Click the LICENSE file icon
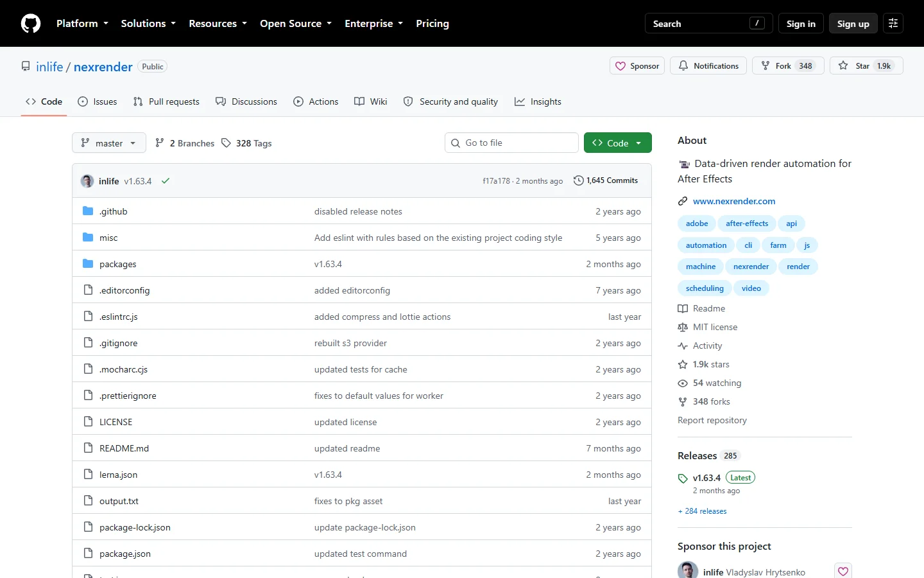Viewport: 924px width, 578px height. tap(88, 422)
